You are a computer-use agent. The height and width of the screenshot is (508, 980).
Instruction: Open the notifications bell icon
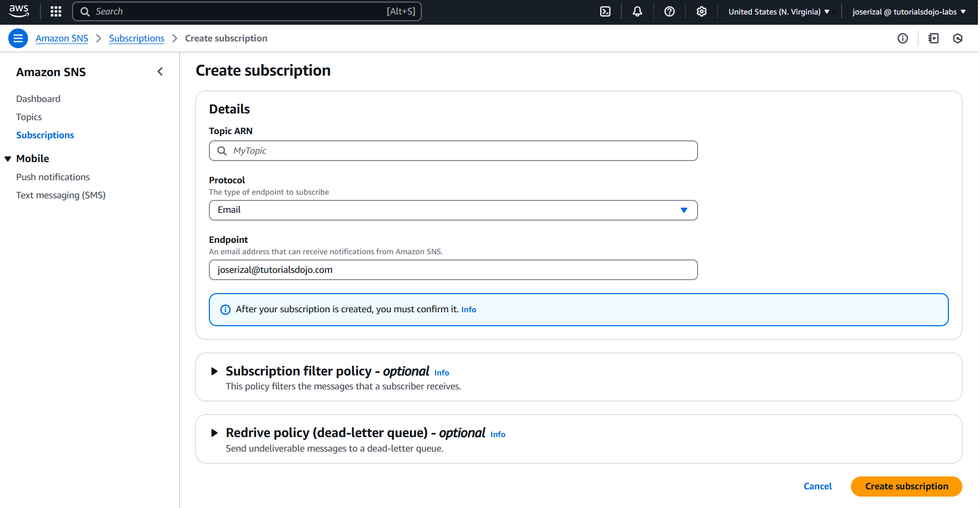tap(637, 11)
